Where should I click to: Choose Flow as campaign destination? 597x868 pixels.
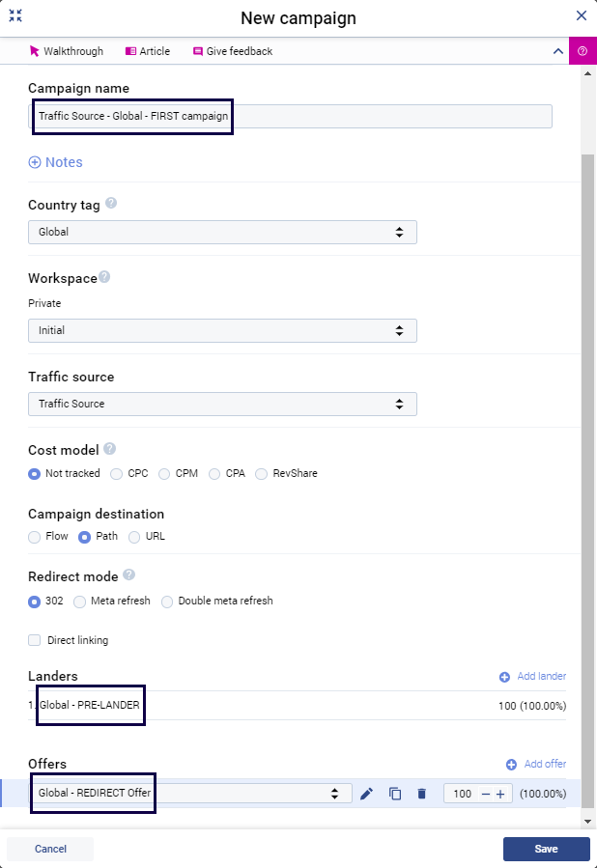pos(35,537)
